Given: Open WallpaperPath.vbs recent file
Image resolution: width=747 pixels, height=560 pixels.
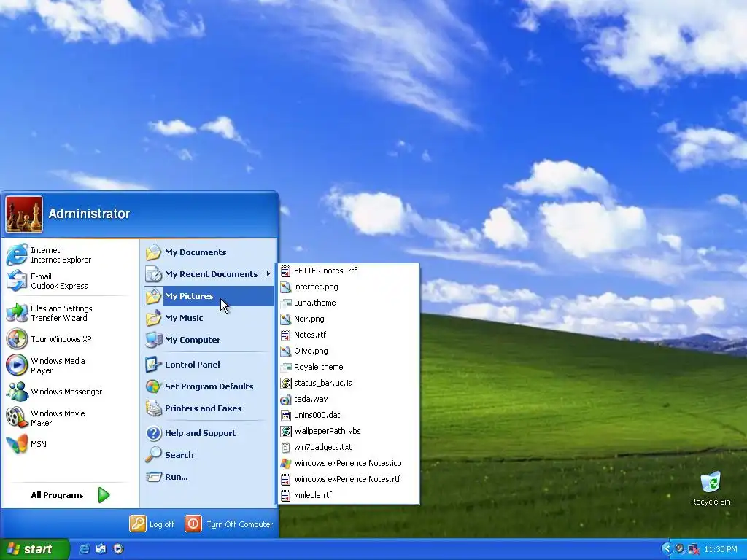Looking at the screenshot, I should coord(349,431).
